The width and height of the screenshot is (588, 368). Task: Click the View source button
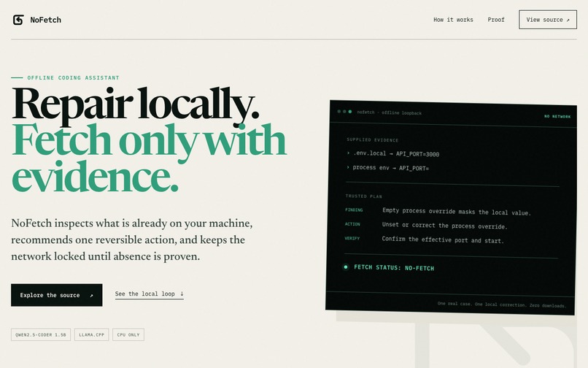pyautogui.click(x=547, y=20)
